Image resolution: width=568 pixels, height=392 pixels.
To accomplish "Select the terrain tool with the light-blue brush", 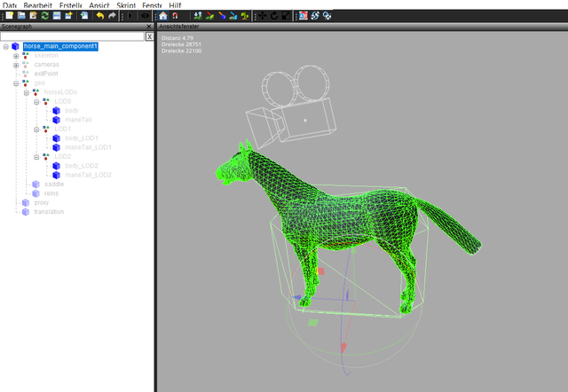I will coord(233,16).
